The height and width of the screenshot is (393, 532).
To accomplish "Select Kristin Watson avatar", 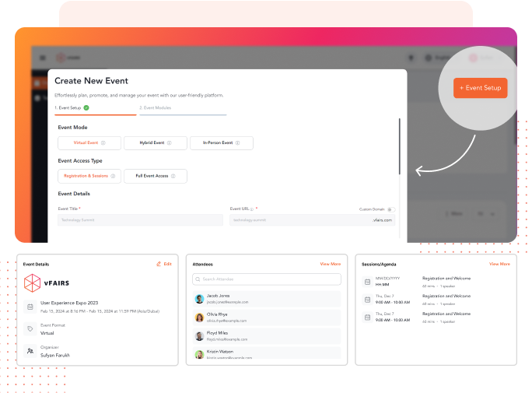I will click(199, 355).
